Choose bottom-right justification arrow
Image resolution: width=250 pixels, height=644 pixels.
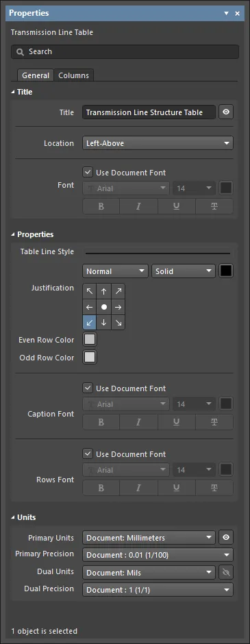tap(118, 323)
